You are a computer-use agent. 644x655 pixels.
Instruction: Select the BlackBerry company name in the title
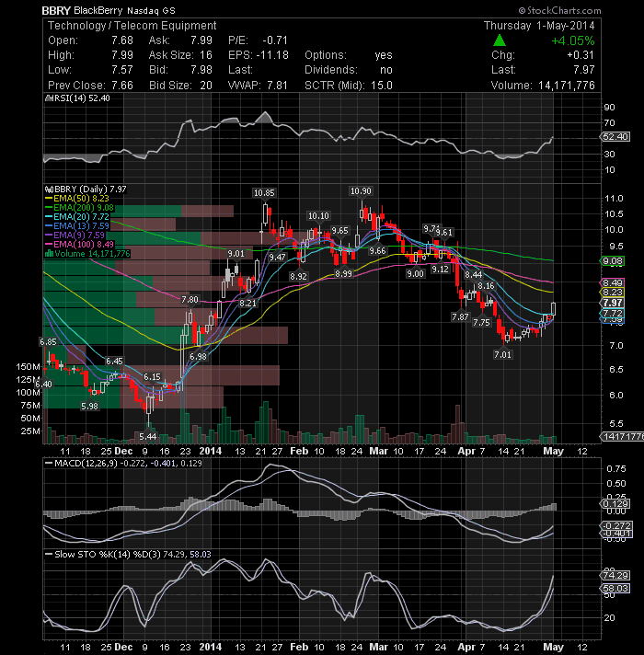pyautogui.click(x=98, y=10)
